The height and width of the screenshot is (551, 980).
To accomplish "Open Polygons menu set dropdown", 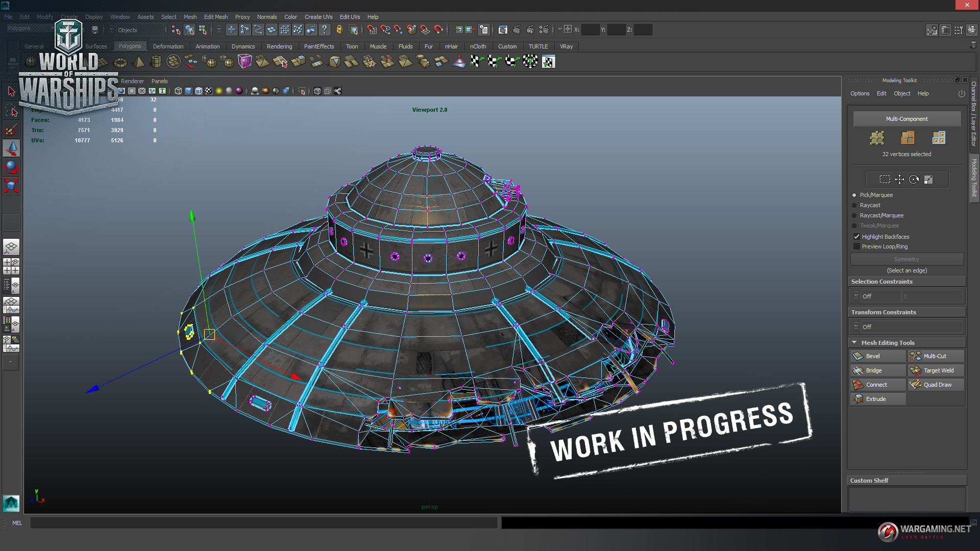I will (x=31, y=29).
